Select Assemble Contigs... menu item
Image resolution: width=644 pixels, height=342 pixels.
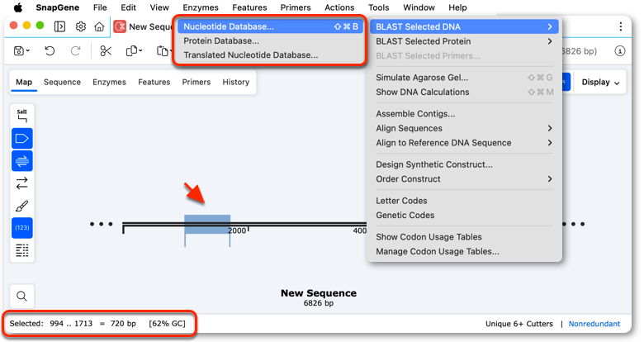pyautogui.click(x=464, y=114)
